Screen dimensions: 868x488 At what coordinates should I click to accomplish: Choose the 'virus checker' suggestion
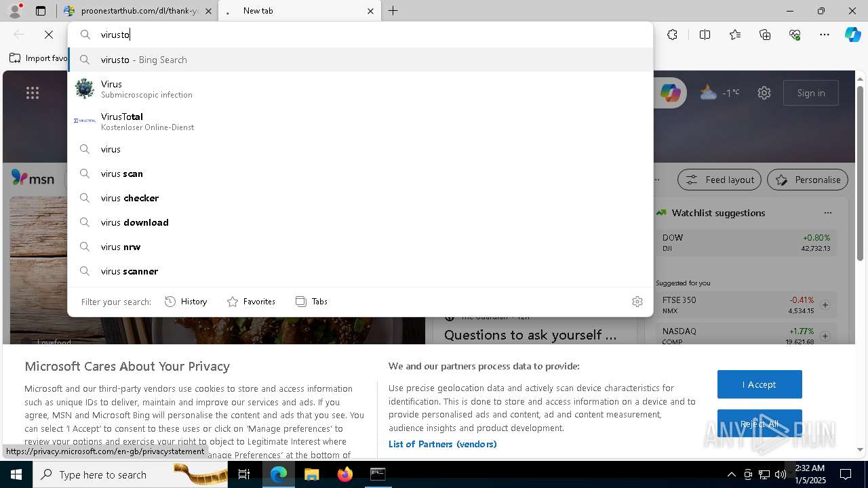360,198
